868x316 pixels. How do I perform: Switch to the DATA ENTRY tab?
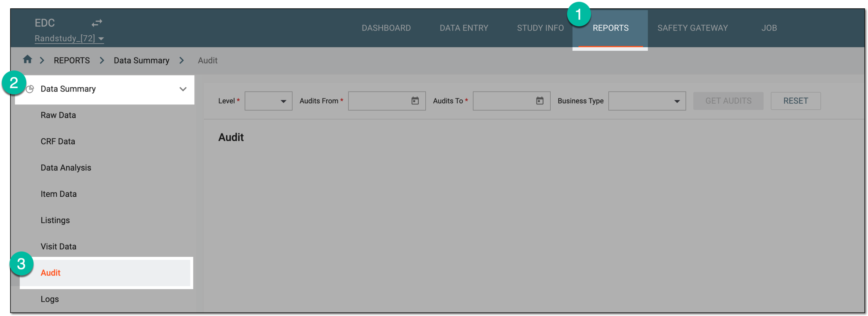[x=464, y=28]
